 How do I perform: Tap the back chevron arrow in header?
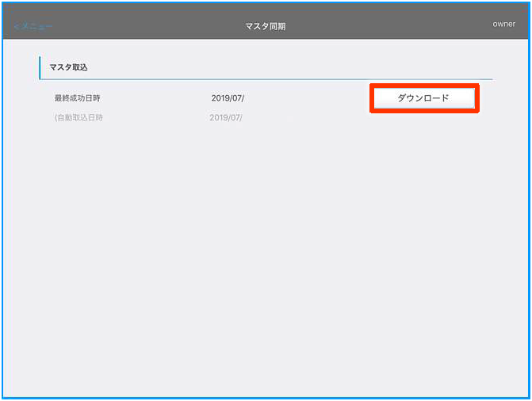click(x=17, y=26)
